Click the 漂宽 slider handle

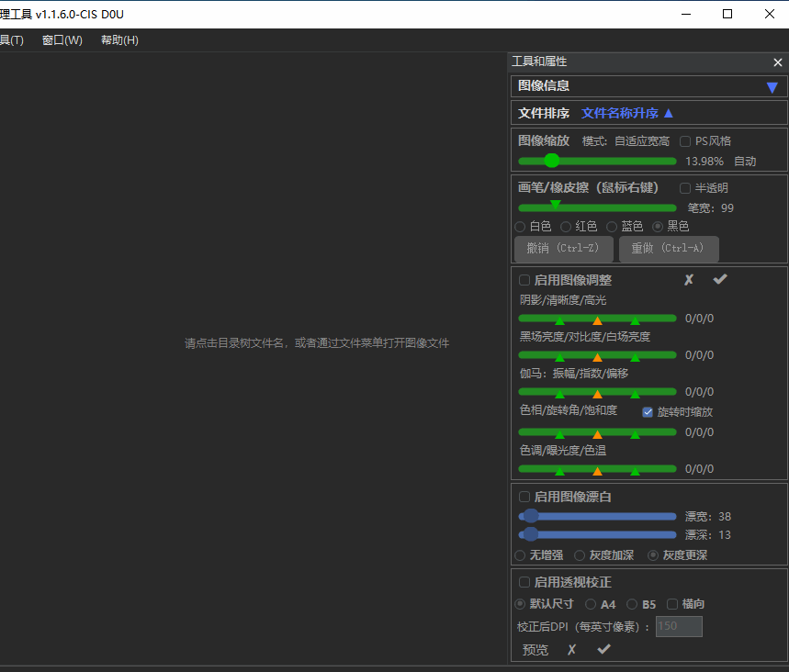pyautogui.click(x=531, y=516)
